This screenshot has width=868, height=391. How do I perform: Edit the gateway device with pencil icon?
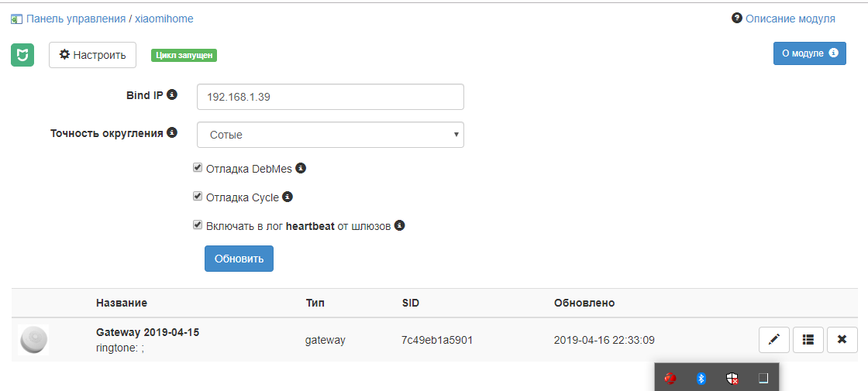773,339
